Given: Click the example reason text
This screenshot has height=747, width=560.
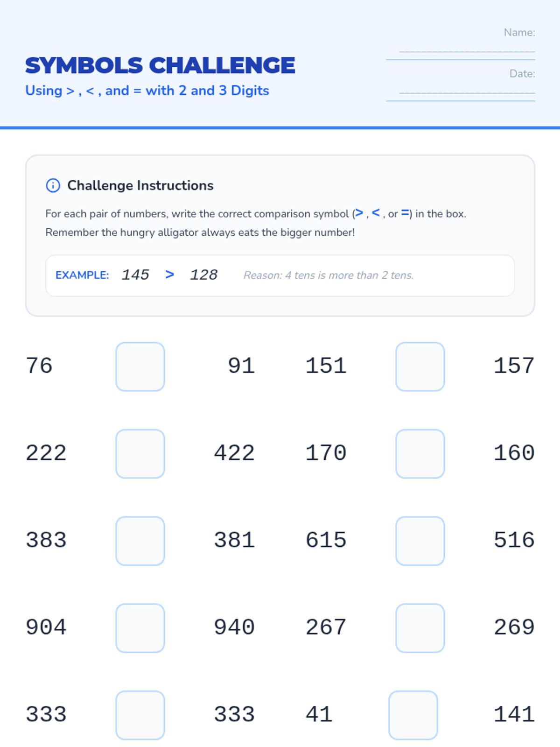Looking at the screenshot, I should point(328,275).
